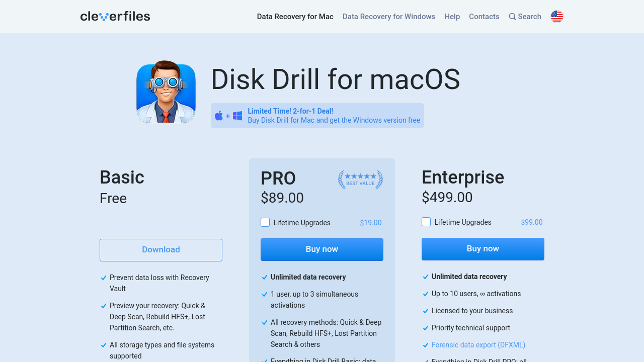Open Forensic data export (DFXML) link
644x362 pixels.
pos(478,345)
